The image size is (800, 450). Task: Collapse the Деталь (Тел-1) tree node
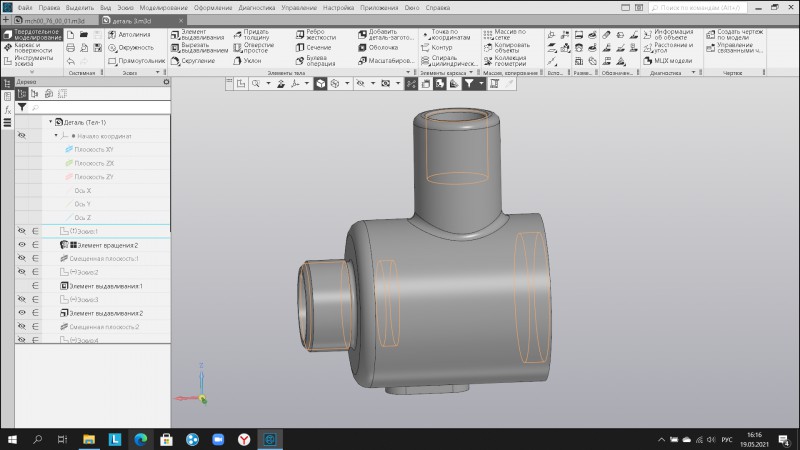pos(50,122)
